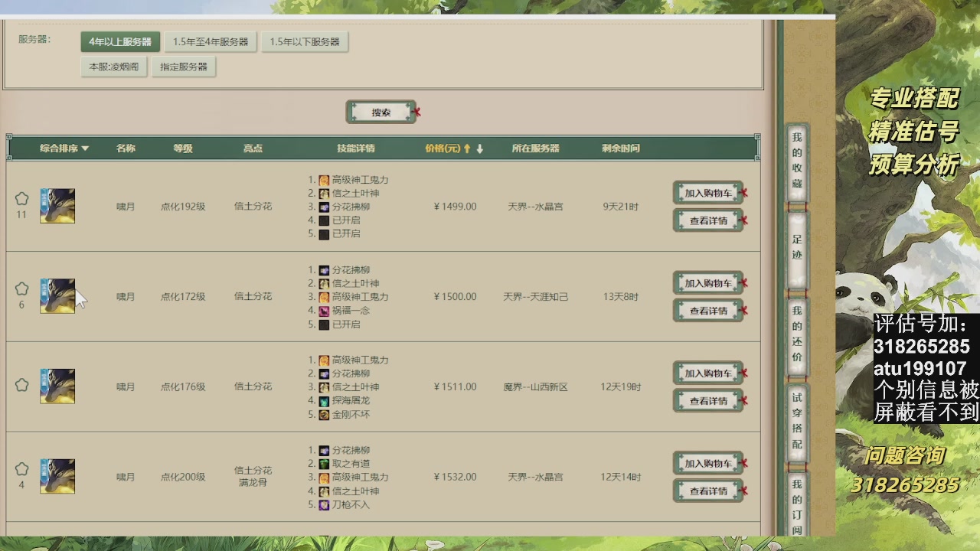Select the 本服:凌烟阁 server filter
980x551 pixels.
[x=113, y=67]
